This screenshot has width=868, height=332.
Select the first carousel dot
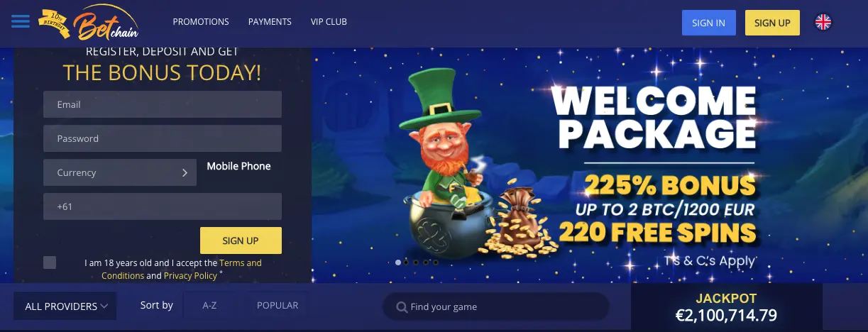point(398,262)
